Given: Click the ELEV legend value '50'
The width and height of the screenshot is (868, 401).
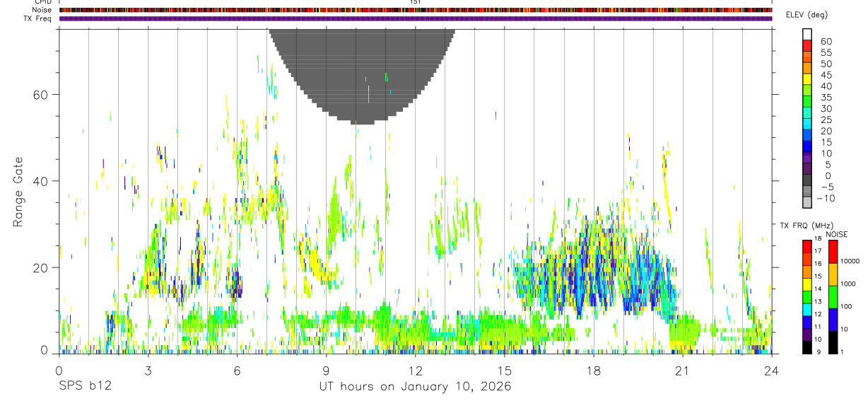Looking at the screenshot, I should coord(826,64).
